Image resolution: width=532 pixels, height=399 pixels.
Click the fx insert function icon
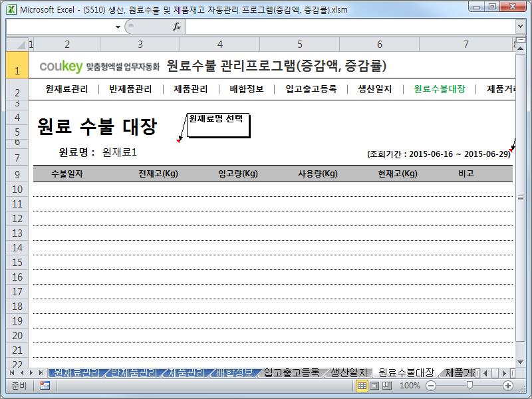(x=177, y=27)
